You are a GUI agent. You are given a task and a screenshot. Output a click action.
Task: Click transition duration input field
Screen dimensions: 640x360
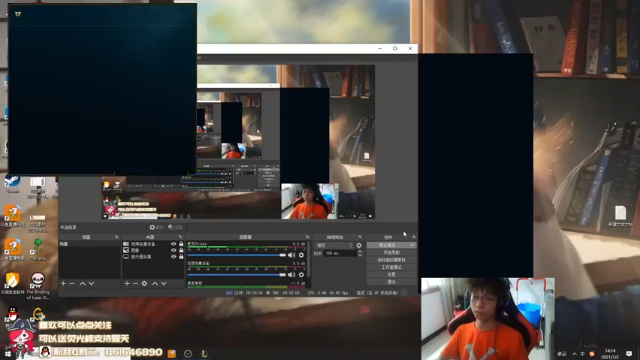pyautogui.click(x=340, y=253)
